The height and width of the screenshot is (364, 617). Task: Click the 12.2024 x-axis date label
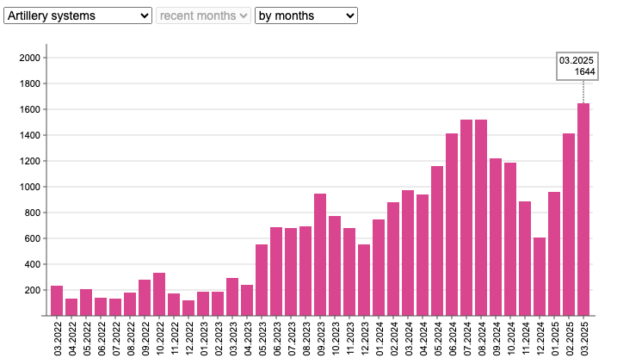pos(540,339)
